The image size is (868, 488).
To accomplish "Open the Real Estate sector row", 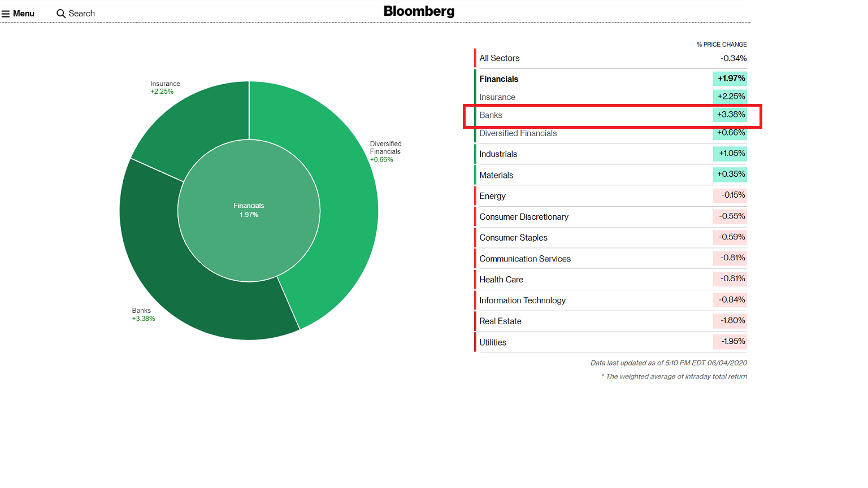I will (610, 321).
